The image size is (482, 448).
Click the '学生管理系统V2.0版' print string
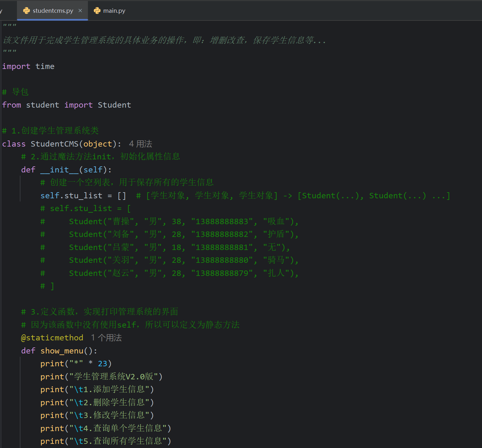pyautogui.click(x=113, y=377)
